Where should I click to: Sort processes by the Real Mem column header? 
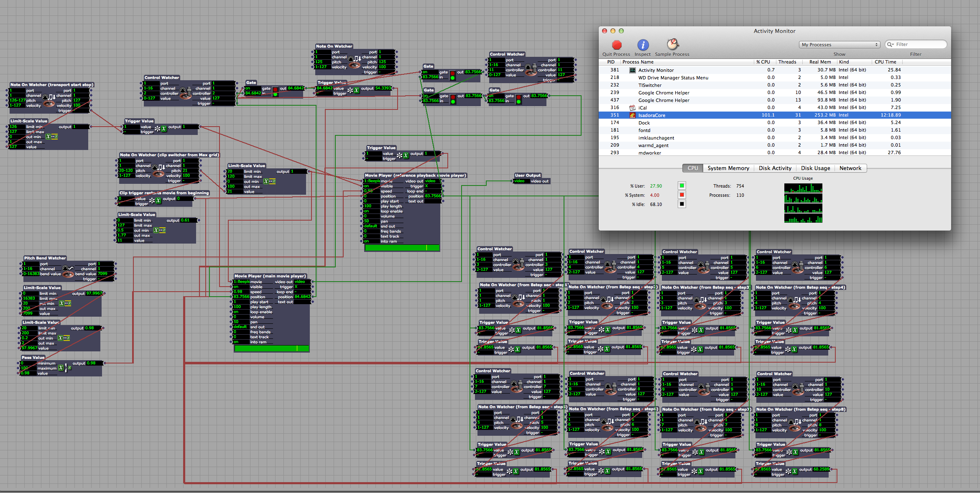(x=820, y=62)
